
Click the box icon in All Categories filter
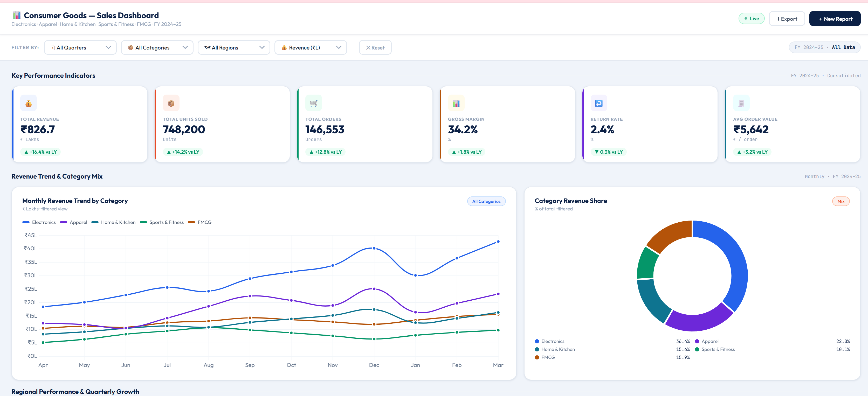[x=131, y=48]
